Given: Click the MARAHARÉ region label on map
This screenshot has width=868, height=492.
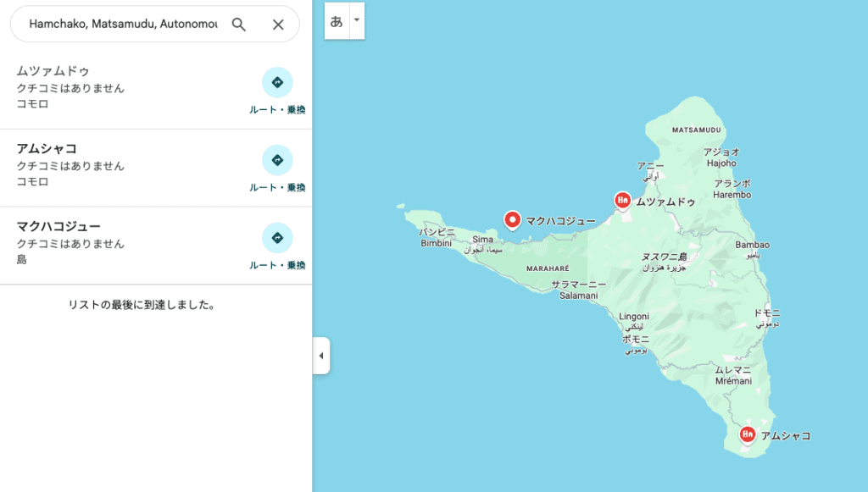Looking at the screenshot, I should 548,268.
